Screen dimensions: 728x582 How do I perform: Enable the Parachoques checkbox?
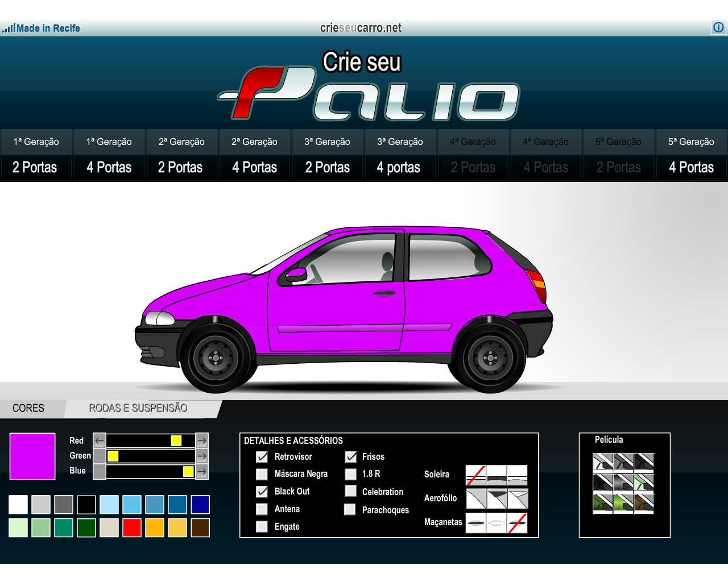pos(351,510)
